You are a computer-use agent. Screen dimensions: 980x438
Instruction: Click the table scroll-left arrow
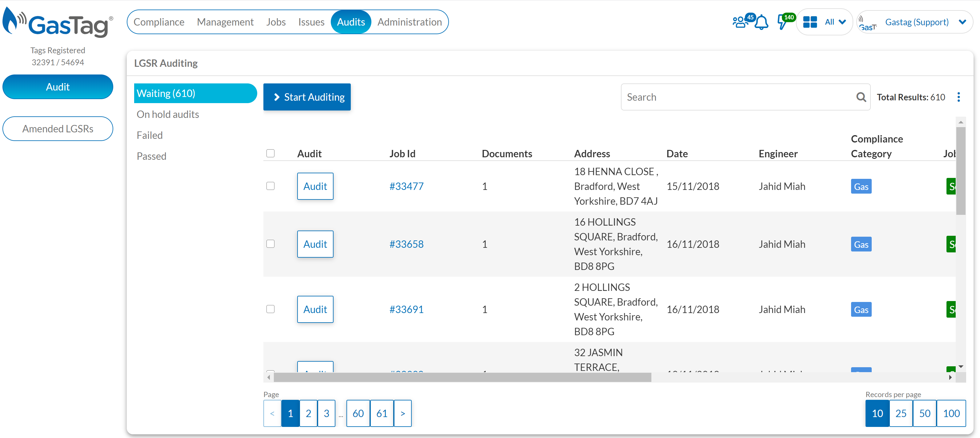[x=269, y=377]
